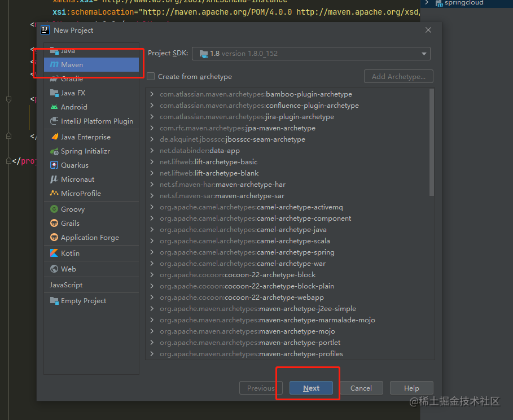Click the MicroProfile icon
The image size is (513, 420).
pos(54,194)
